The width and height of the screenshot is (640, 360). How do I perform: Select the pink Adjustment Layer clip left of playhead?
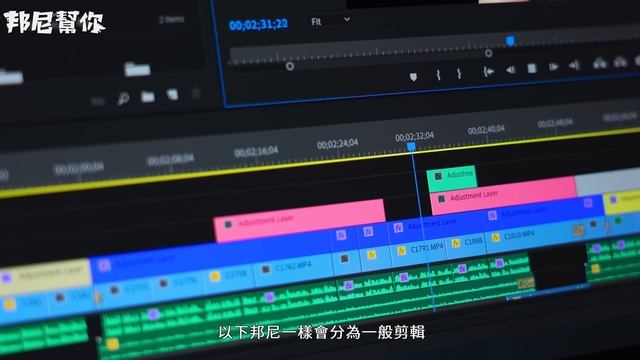[x=299, y=220]
